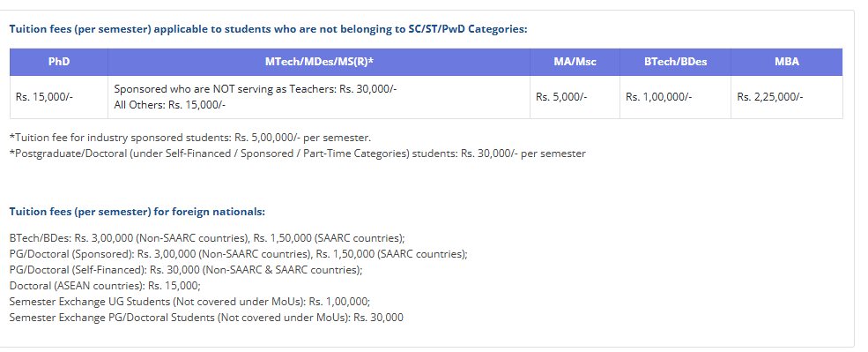Click the PG/Doctoral (Self-Financed) fee line
The image size is (868, 352).
[x=186, y=270]
